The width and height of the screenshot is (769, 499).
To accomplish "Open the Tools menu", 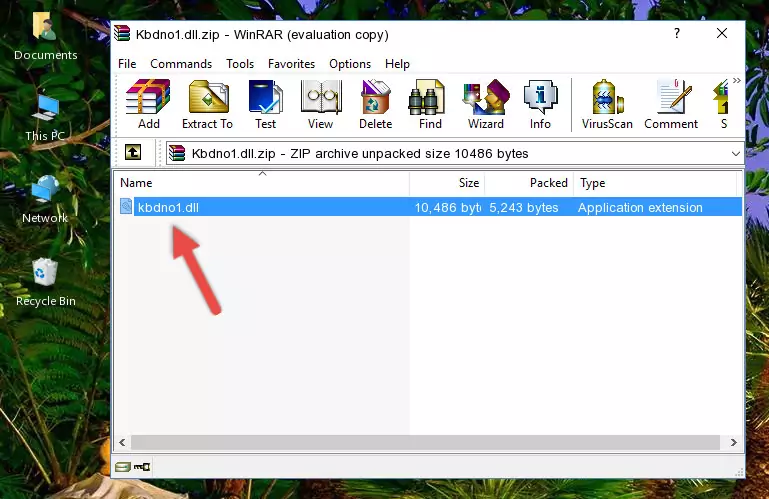I will 240,64.
